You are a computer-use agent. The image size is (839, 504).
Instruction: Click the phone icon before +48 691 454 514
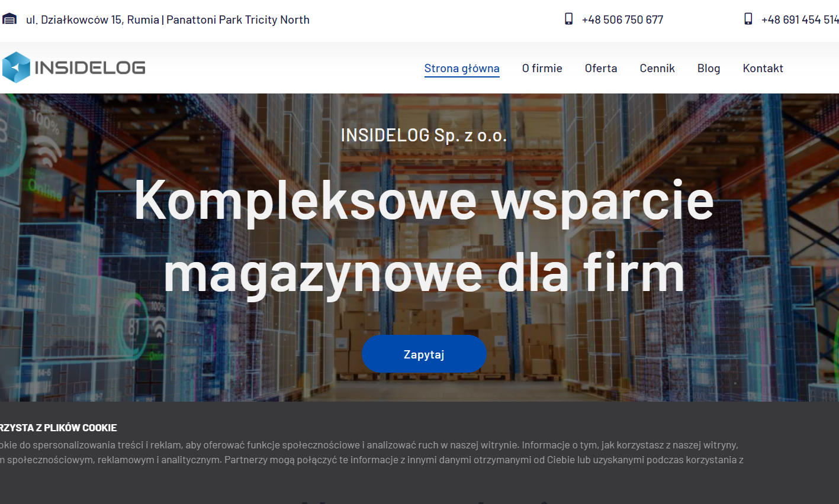click(748, 19)
